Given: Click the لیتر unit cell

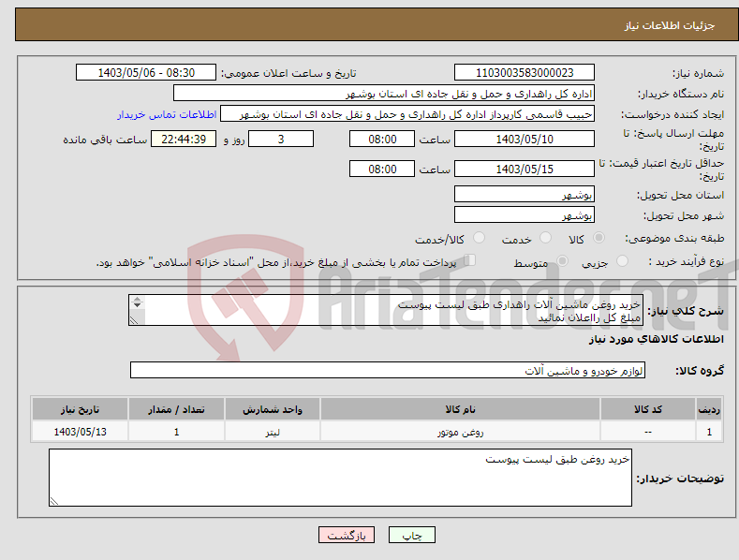Looking at the screenshot, I should [x=273, y=432].
